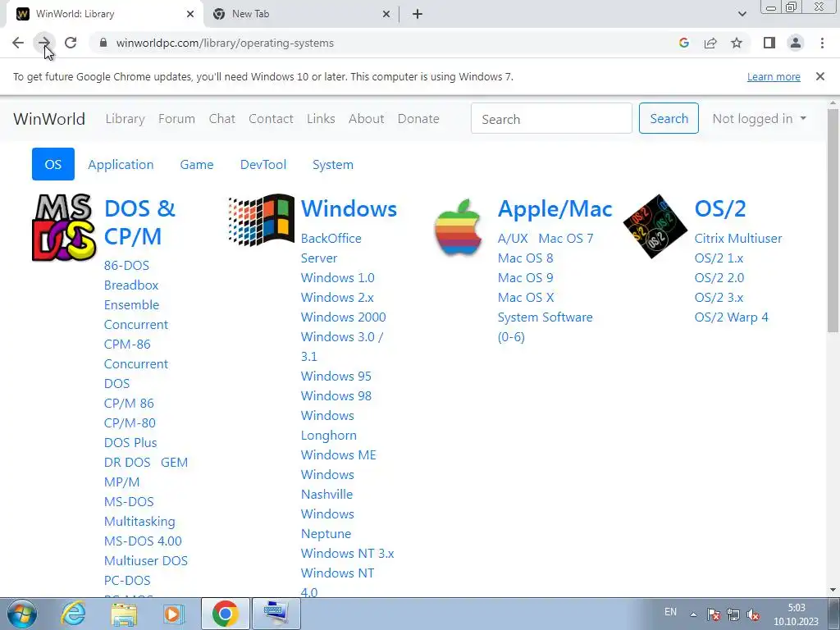This screenshot has width=840, height=630.
Task: Click the browser forward arrow button
Action: click(x=44, y=43)
